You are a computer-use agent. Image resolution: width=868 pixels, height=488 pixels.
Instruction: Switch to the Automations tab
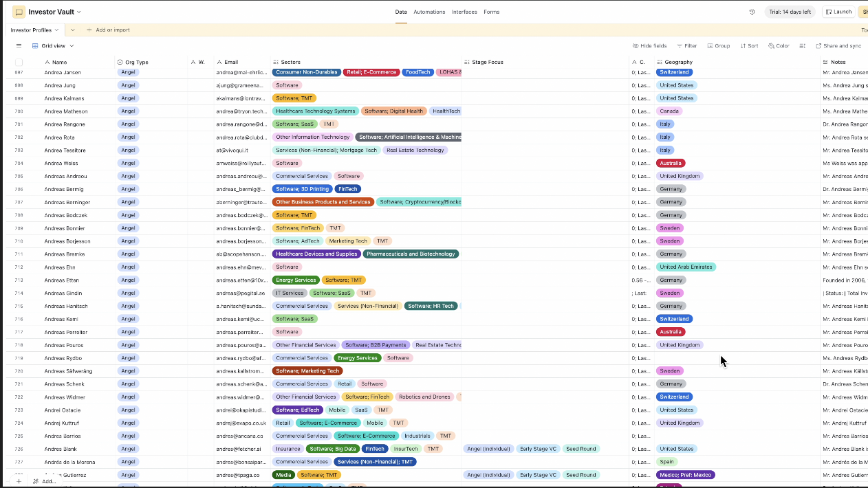pos(429,12)
